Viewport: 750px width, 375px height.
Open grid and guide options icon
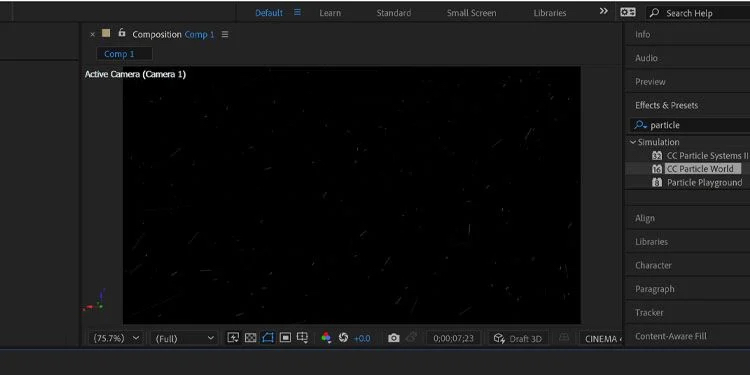tap(302, 338)
